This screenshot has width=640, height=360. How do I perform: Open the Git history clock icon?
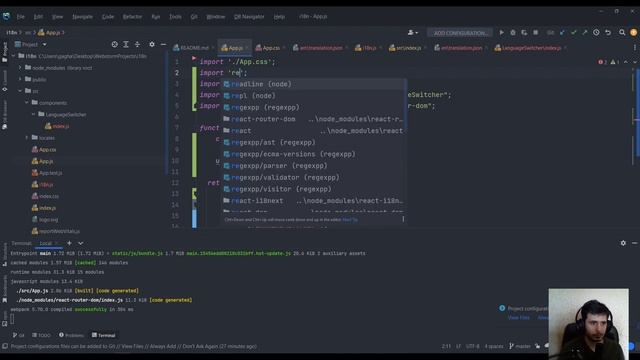point(596,33)
